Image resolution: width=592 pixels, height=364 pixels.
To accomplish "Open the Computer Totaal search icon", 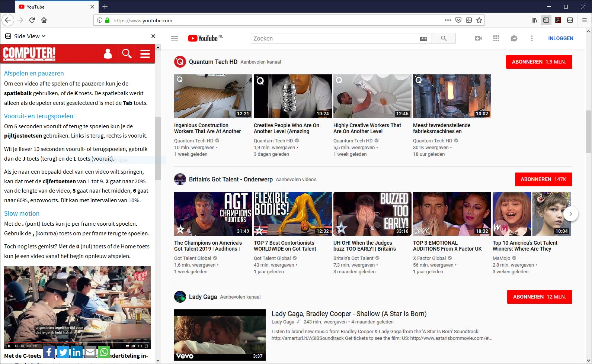I will click(x=127, y=54).
